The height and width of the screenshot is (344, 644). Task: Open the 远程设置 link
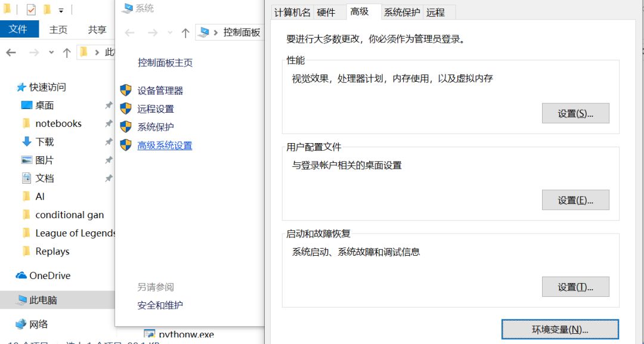point(156,109)
